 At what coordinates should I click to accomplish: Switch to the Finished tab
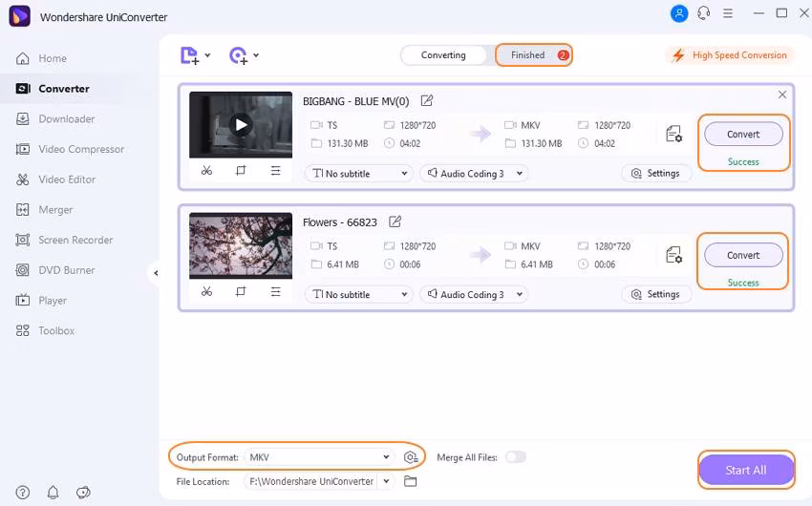533,55
